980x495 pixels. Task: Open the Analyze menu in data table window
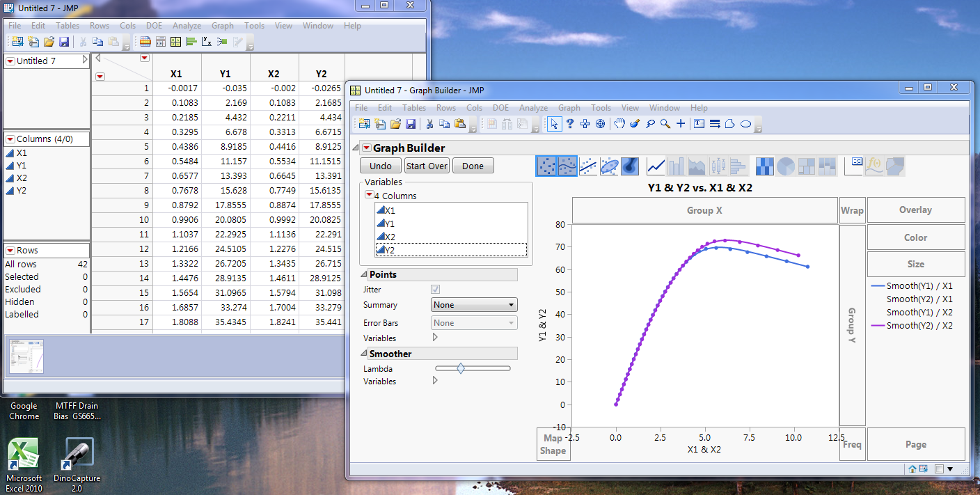click(x=187, y=26)
